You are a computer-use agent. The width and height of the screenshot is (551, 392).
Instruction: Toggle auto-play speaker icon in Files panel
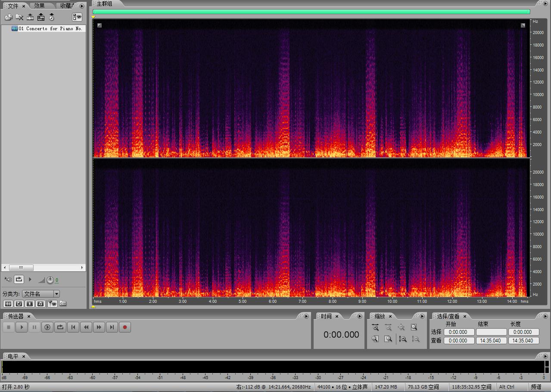[x=8, y=280]
